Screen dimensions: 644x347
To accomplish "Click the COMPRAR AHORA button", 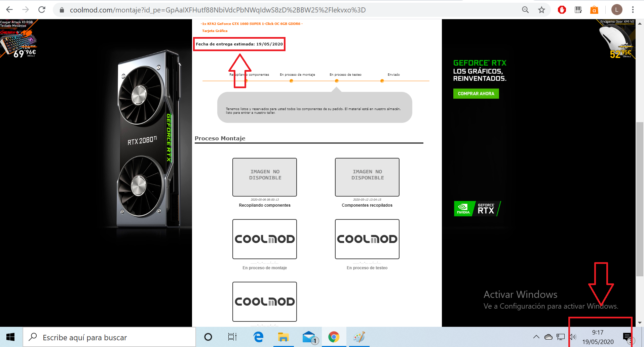I will point(476,94).
